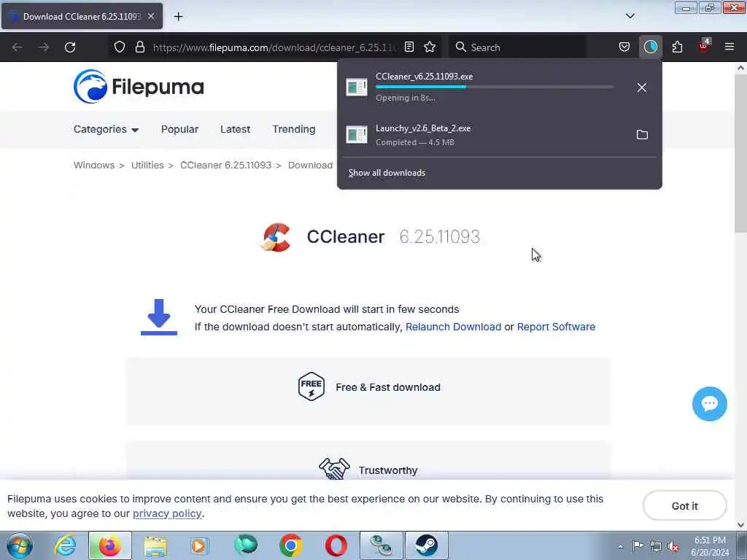Click the CCleaner app logo
This screenshot has height=560, width=747.
275,237
